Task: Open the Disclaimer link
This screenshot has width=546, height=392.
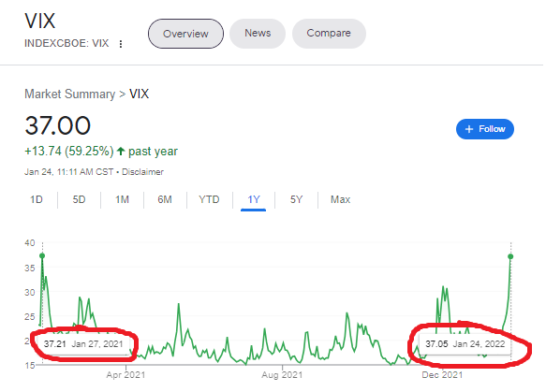Action: coord(142,172)
